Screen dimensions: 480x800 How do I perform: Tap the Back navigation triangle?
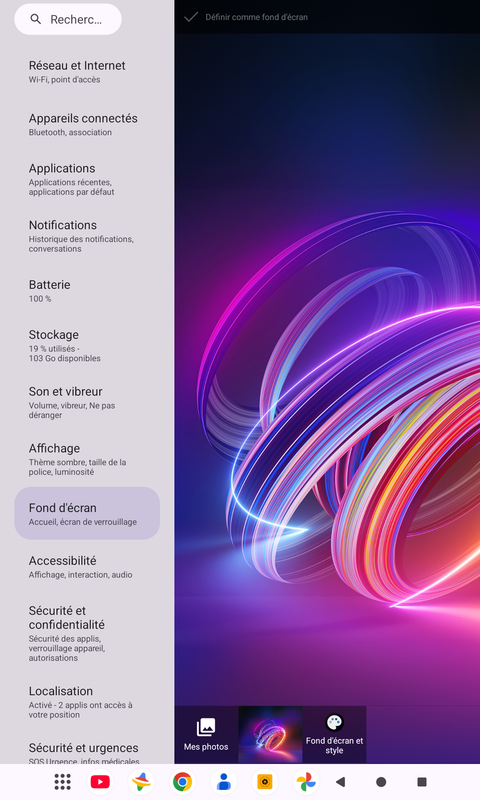pos(341,782)
